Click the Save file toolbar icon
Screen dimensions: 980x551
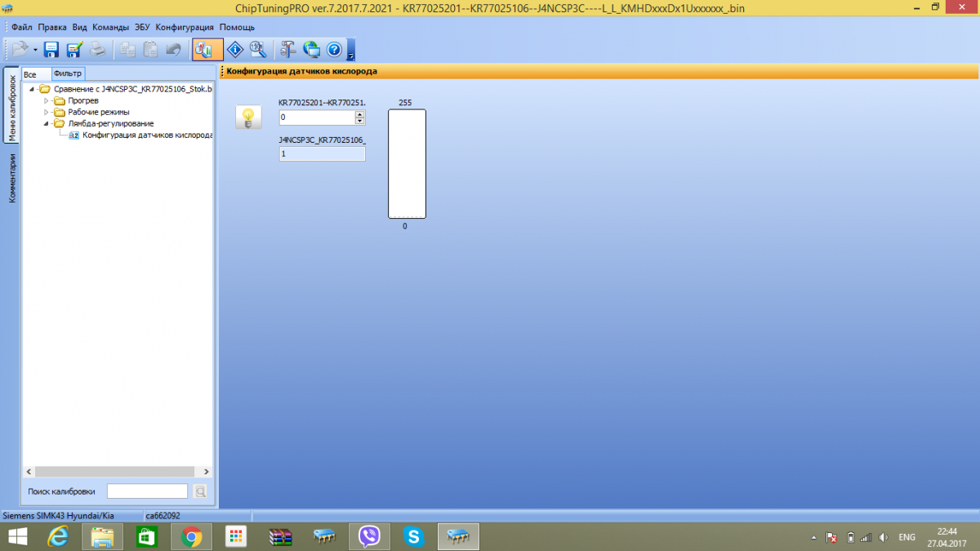(x=51, y=50)
